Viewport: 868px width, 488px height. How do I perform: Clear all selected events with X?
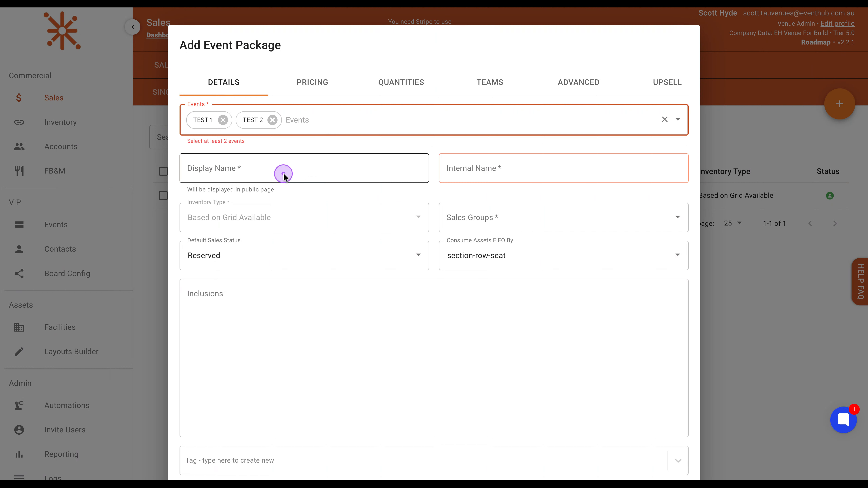(x=665, y=120)
